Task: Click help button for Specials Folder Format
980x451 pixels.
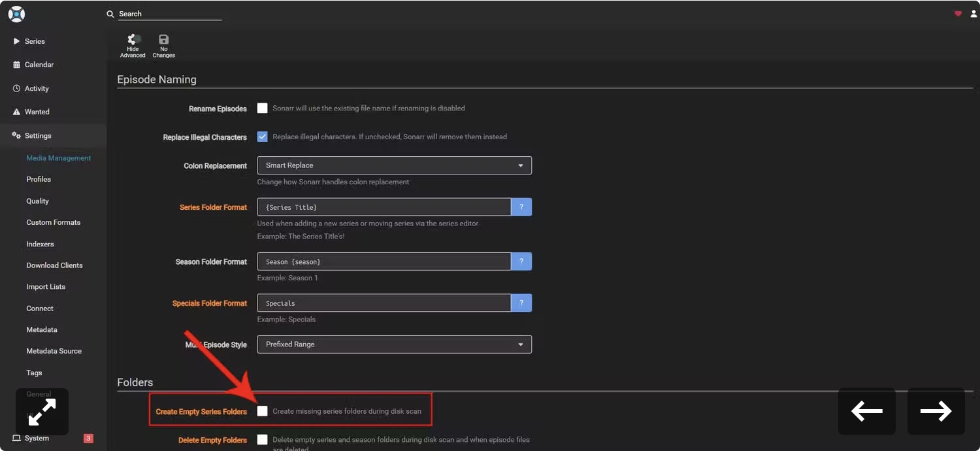Action: click(521, 303)
